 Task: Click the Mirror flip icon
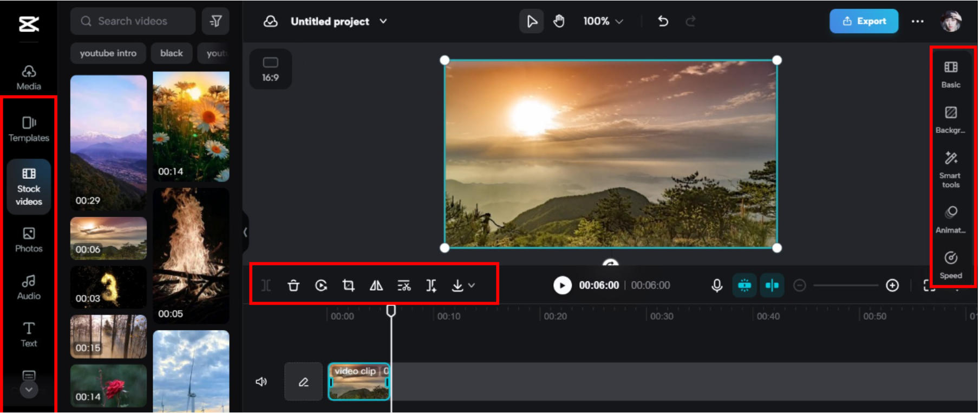tap(376, 285)
